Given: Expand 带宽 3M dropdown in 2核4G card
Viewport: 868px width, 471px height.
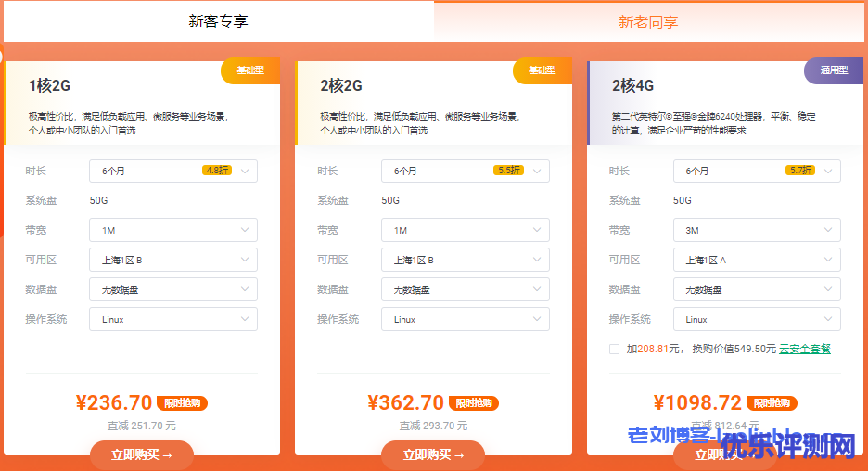Looking at the screenshot, I should click(x=757, y=230).
